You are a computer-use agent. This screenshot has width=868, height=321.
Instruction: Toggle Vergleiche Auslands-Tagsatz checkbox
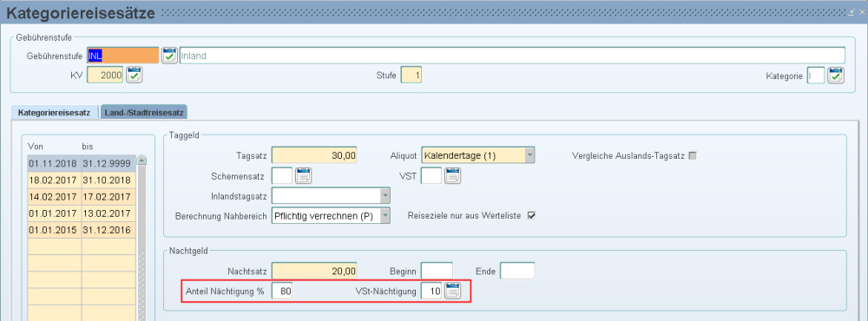click(x=692, y=155)
